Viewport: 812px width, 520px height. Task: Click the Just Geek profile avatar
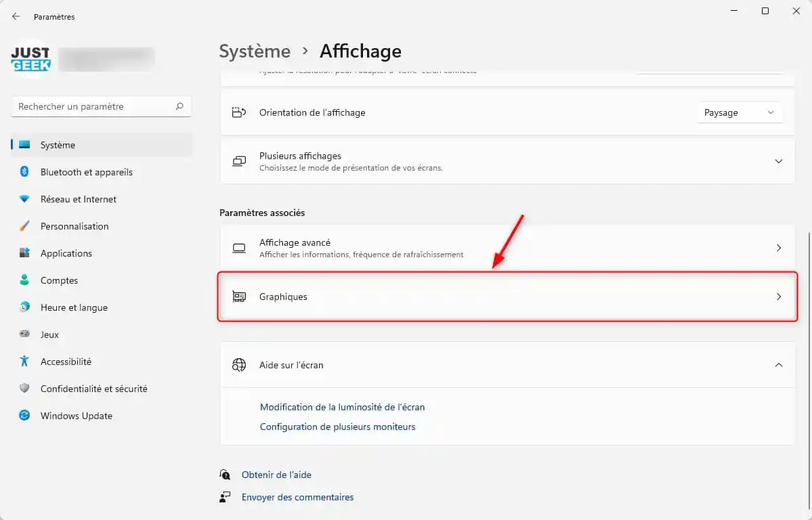point(30,58)
